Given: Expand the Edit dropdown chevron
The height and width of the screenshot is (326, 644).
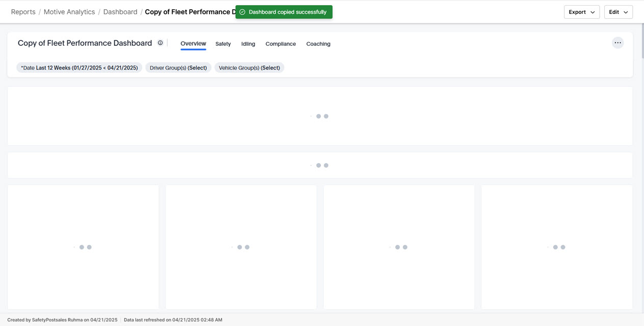Looking at the screenshot, I should click(626, 11).
